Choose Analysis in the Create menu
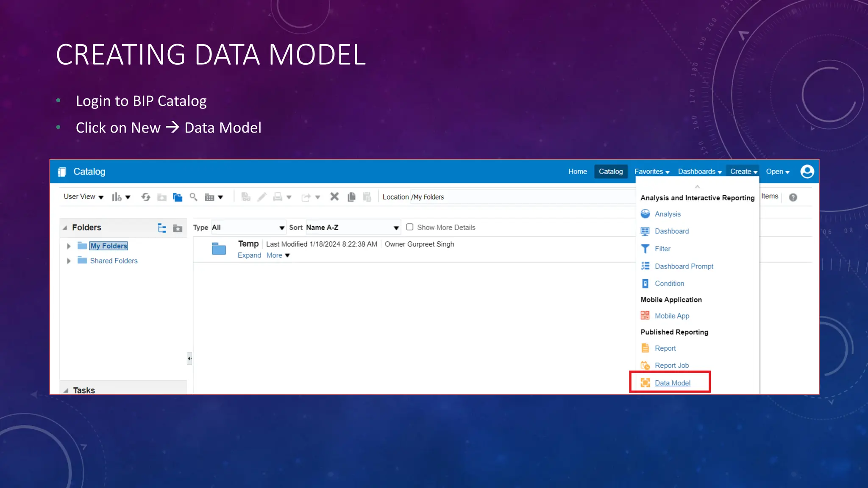The width and height of the screenshot is (868, 488). tap(668, 214)
